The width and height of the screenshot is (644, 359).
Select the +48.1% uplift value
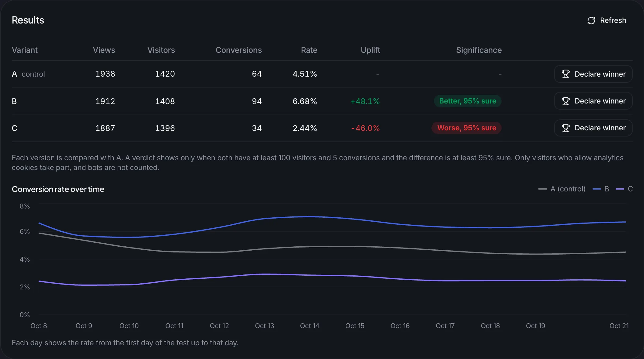click(x=365, y=101)
